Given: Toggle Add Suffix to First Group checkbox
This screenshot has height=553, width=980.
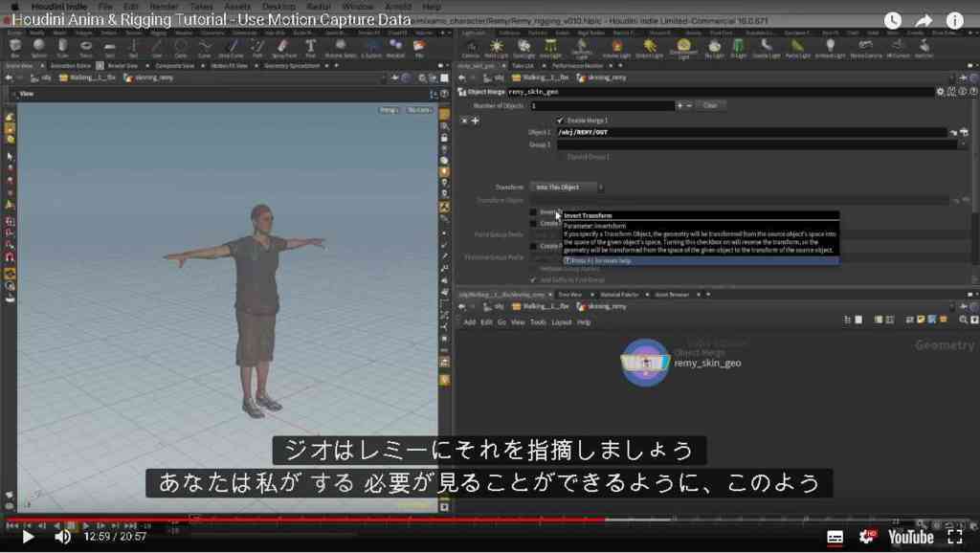Looking at the screenshot, I should 533,280.
